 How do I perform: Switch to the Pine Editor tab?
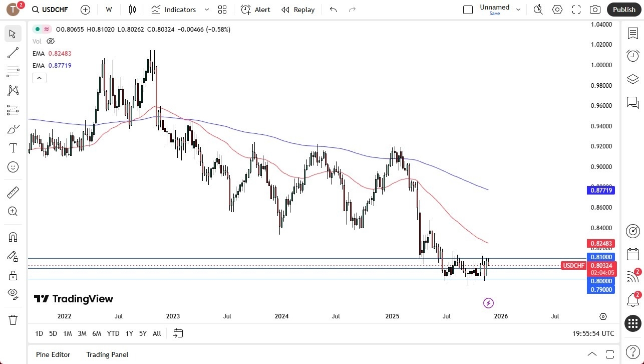[53, 354]
